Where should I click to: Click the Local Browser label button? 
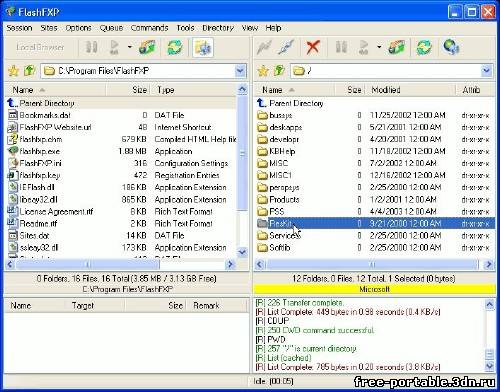[40, 47]
